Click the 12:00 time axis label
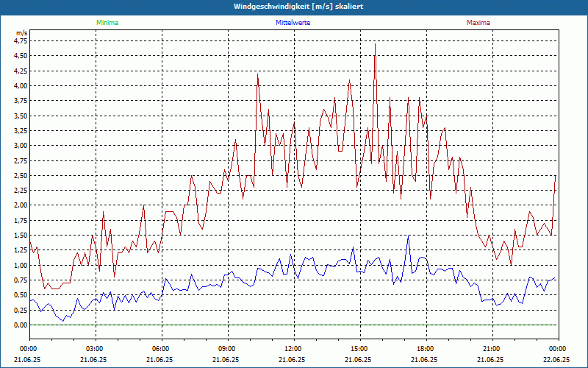Screen dimensions: 588x368 (x=295, y=349)
